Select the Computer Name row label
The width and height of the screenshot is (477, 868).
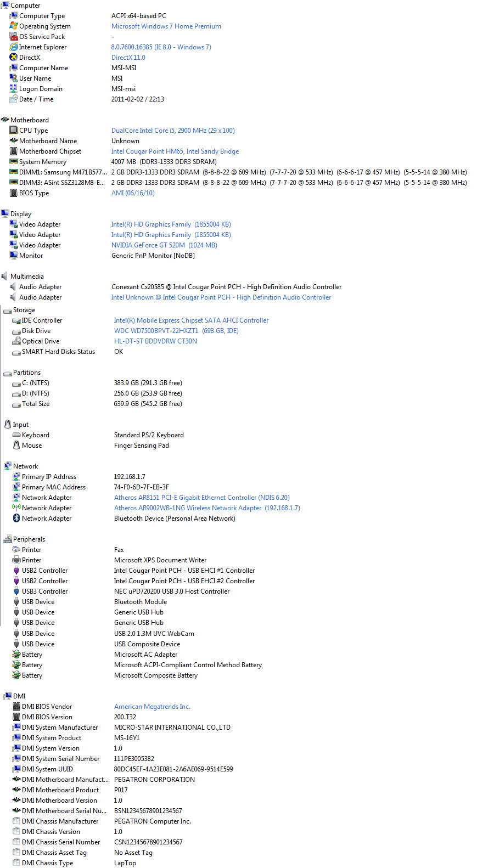pyautogui.click(x=44, y=68)
